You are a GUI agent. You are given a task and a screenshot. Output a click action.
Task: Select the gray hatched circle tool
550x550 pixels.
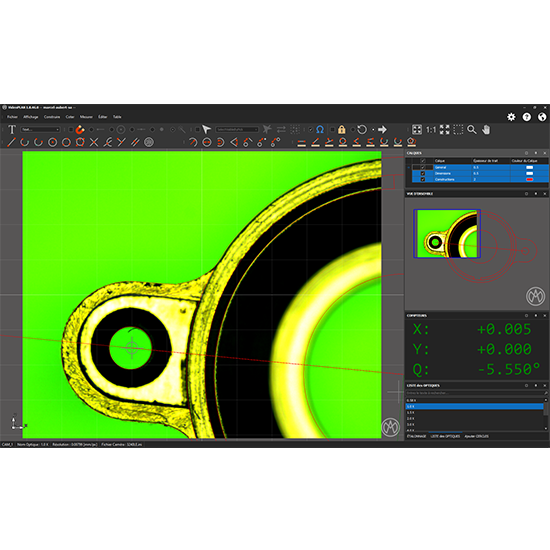coord(149,142)
